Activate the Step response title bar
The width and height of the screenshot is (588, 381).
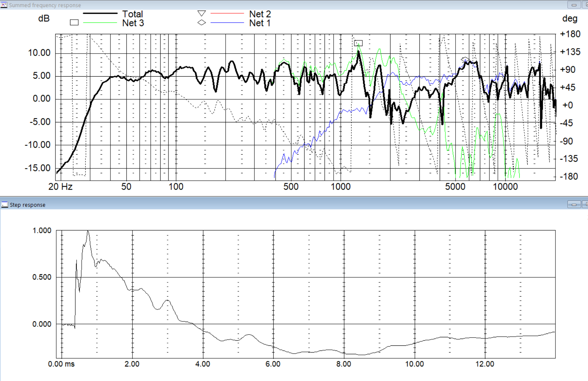[271, 205]
